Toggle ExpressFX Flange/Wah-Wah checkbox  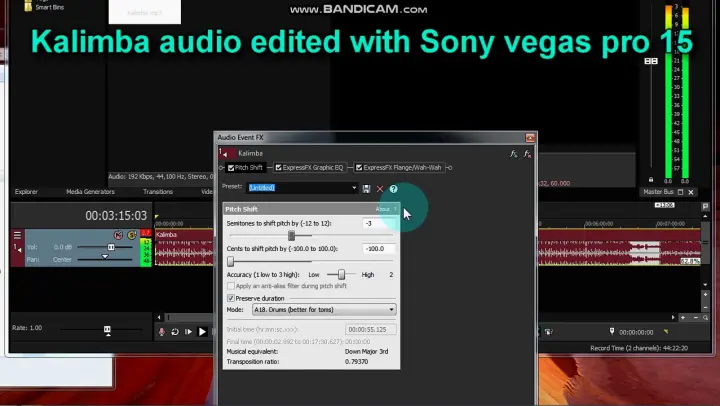[x=359, y=168]
